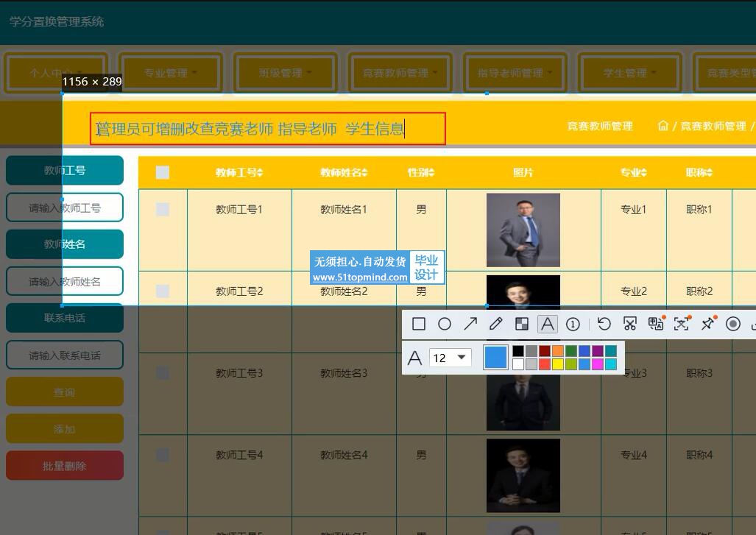Undo the last annotation
The image size is (756, 535).
pyautogui.click(x=604, y=324)
